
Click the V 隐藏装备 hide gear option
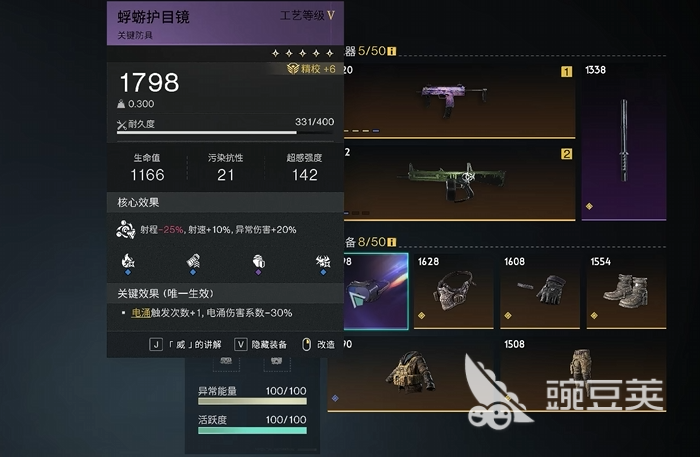pyautogui.click(x=261, y=345)
